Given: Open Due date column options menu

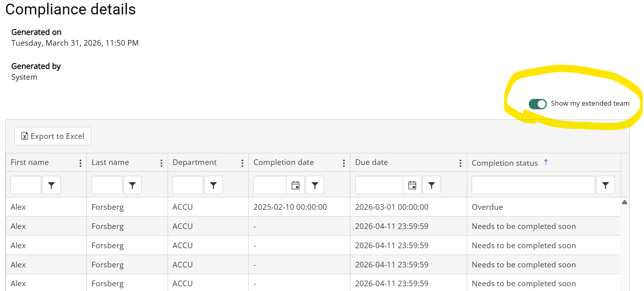Looking at the screenshot, I should 460,163.
